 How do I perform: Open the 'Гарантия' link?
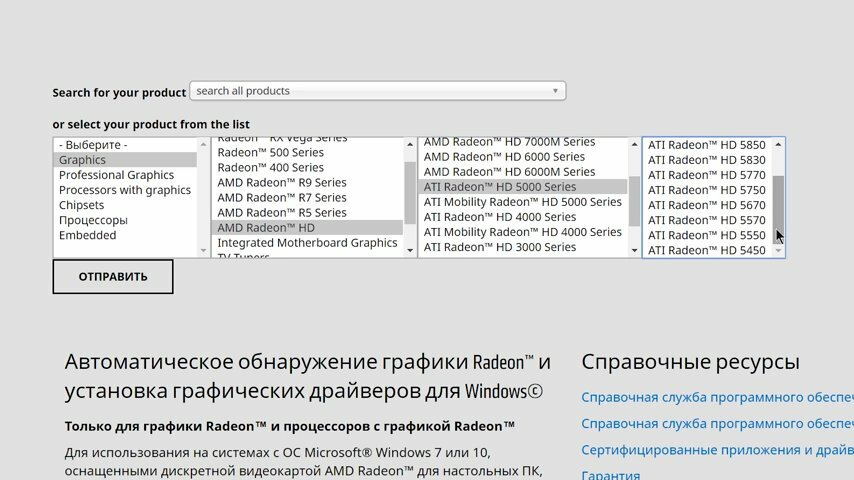click(x=611, y=474)
